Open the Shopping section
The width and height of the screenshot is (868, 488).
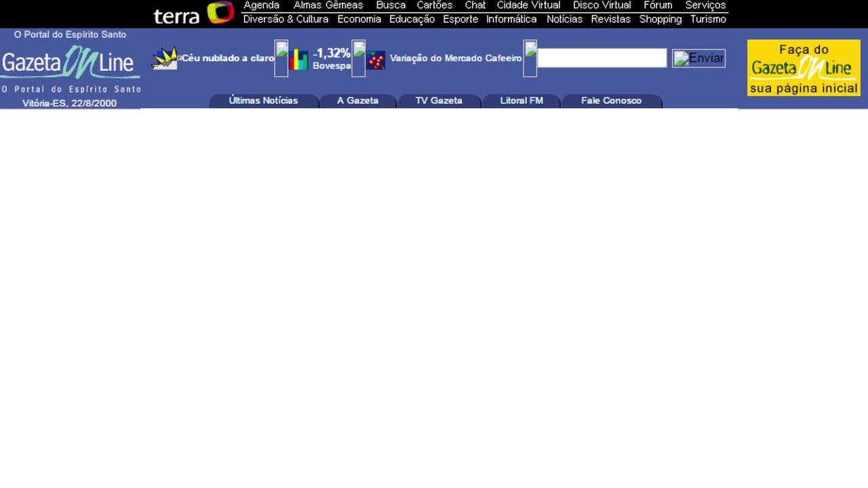click(x=660, y=20)
